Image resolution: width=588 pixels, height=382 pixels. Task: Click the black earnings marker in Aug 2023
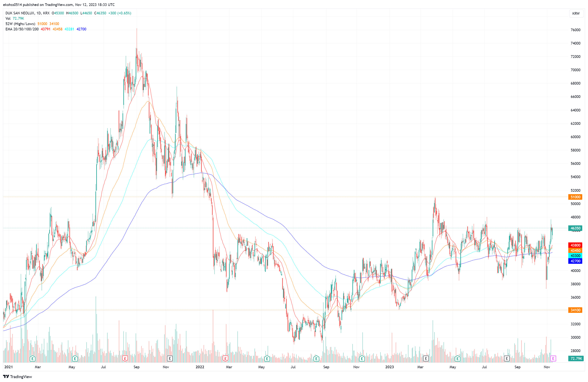point(507,358)
